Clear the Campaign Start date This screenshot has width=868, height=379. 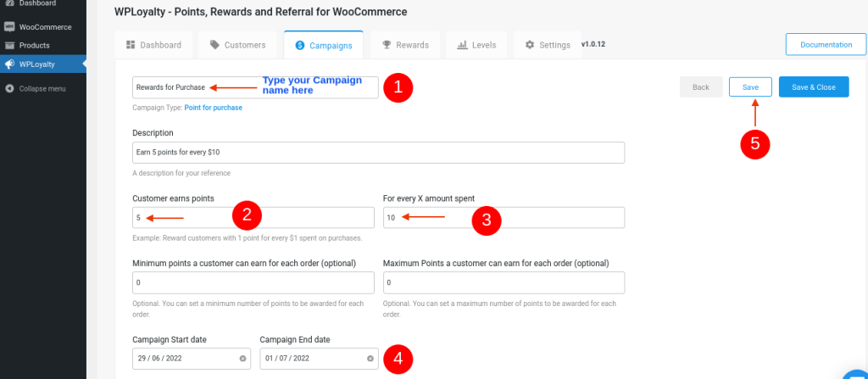pos(242,359)
